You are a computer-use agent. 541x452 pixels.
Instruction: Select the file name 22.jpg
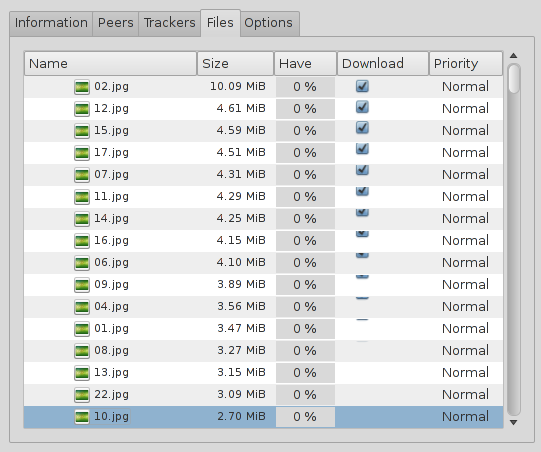click(111, 395)
